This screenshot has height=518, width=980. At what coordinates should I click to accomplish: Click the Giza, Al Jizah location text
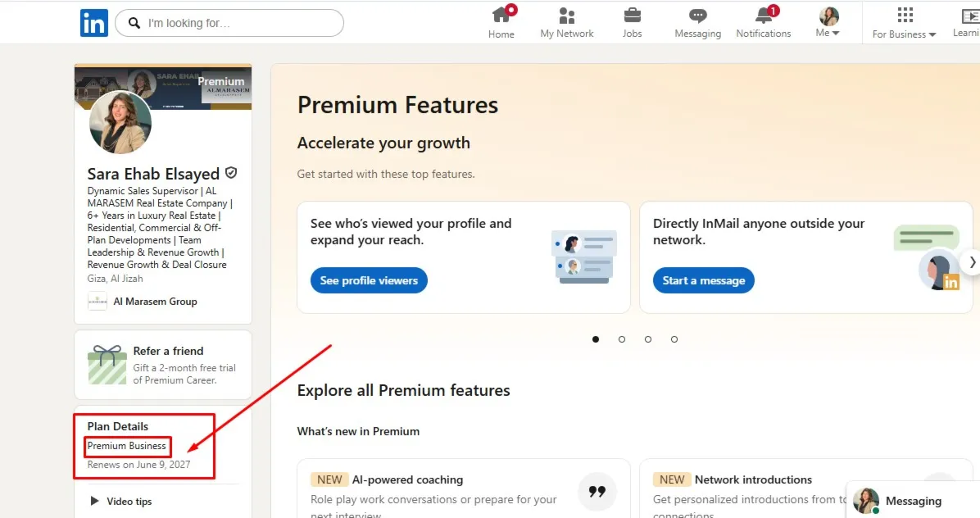[x=115, y=279]
